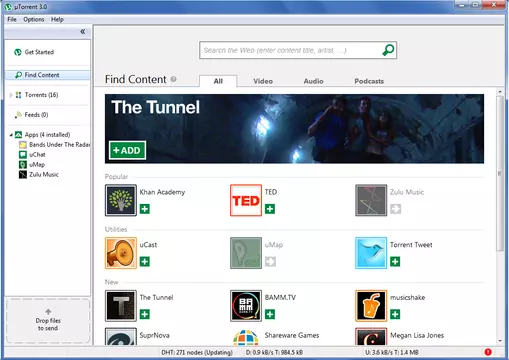Collapse the Apps (4 installed) node
The width and height of the screenshot is (509, 360).
11,135
